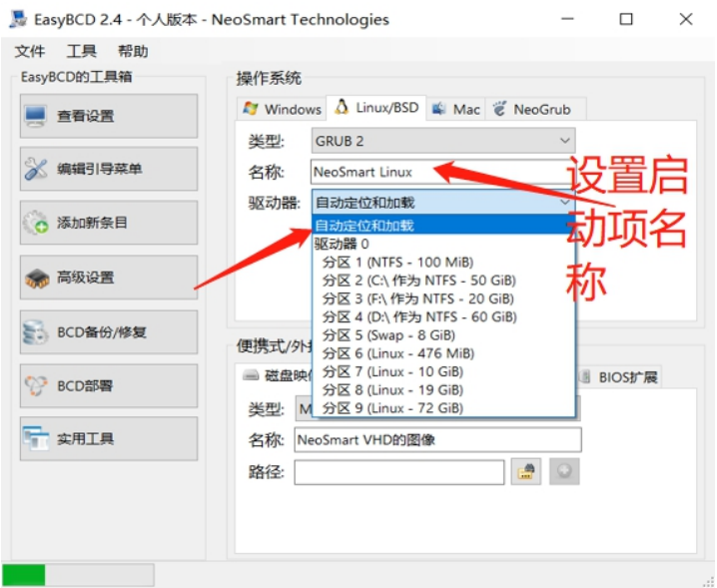717x588 pixels.
Task: Switch to the NeoGrub tab
Action: pyautogui.click(x=535, y=109)
